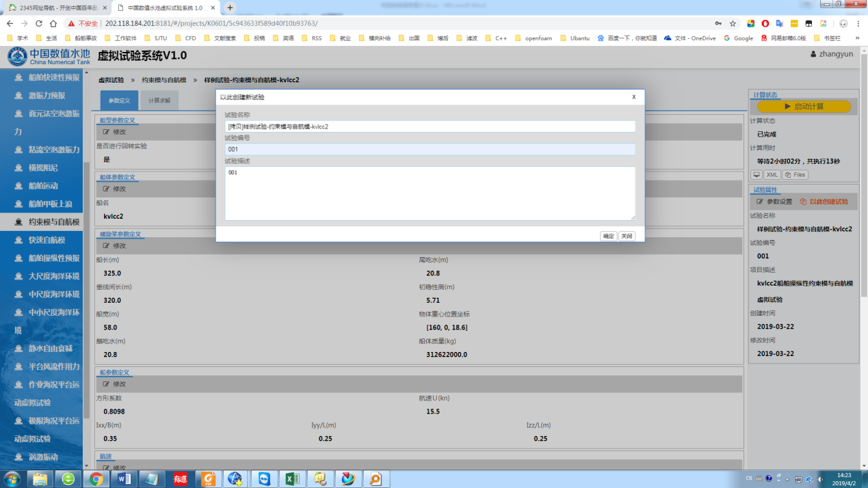Viewport: 868px width, 488px height.
Task: Click bookmark star icon in address bar
Action: pyautogui.click(x=733, y=23)
